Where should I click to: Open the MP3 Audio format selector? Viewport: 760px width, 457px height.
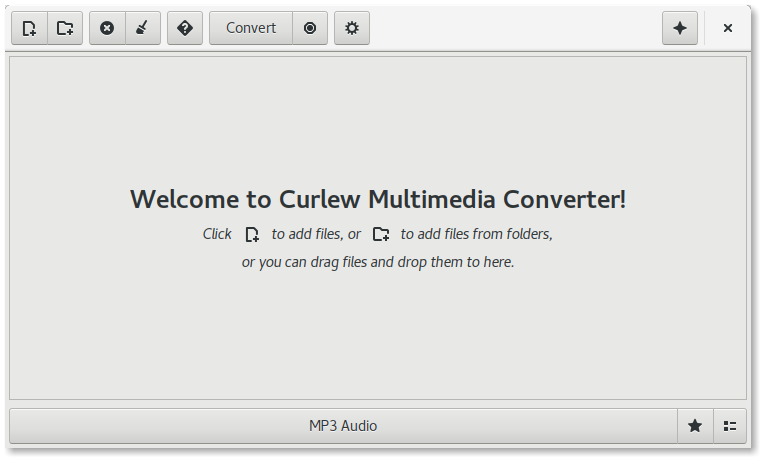(x=343, y=426)
